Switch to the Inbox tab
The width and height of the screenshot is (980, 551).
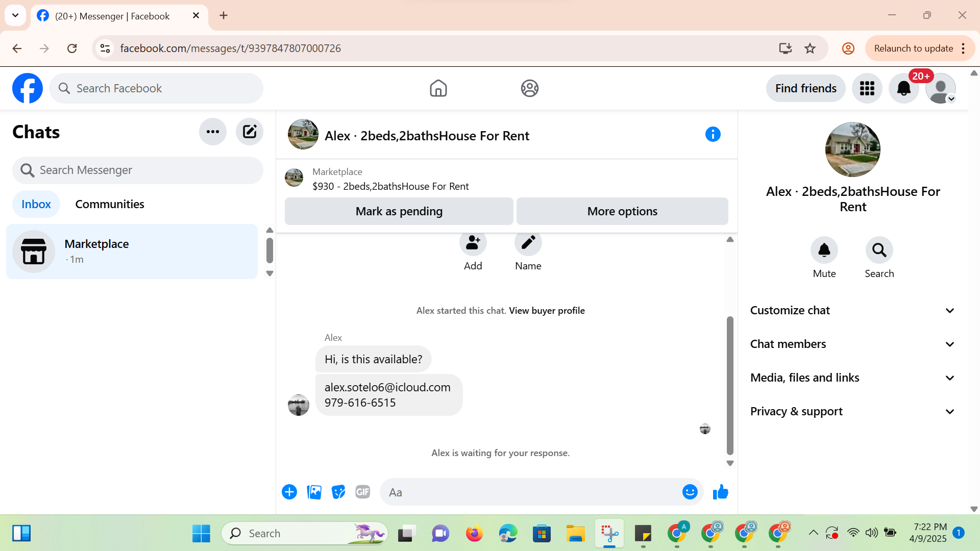pyautogui.click(x=36, y=204)
